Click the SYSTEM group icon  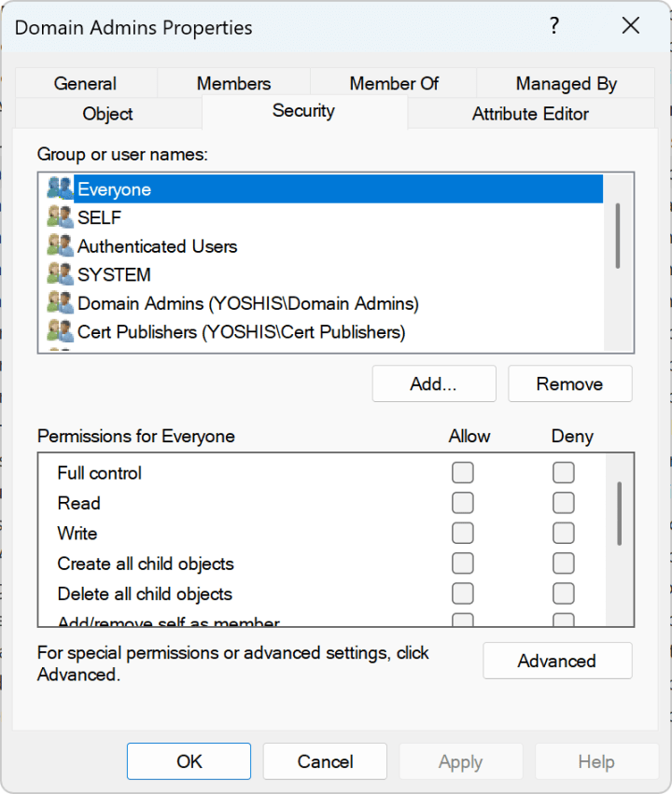[60, 274]
